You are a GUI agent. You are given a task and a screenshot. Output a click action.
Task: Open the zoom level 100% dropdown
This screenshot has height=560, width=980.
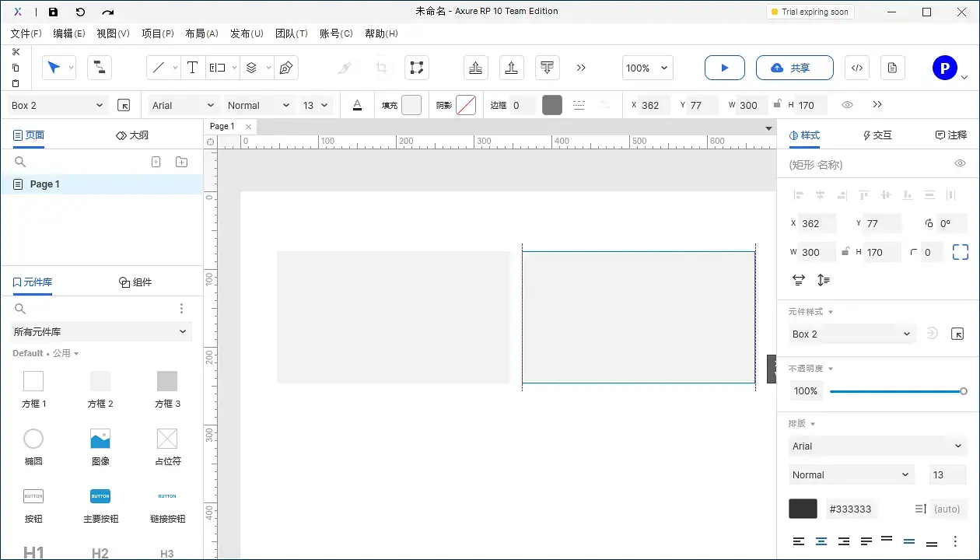click(x=647, y=68)
